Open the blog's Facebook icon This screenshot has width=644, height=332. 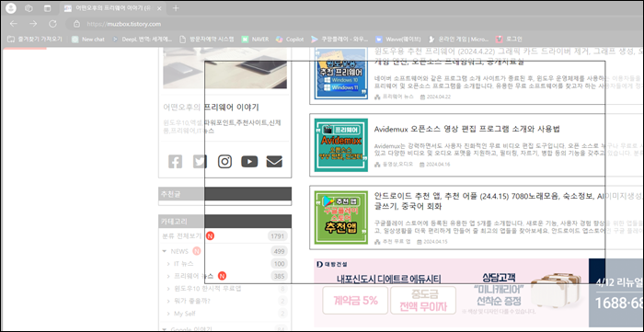(x=175, y=162)
